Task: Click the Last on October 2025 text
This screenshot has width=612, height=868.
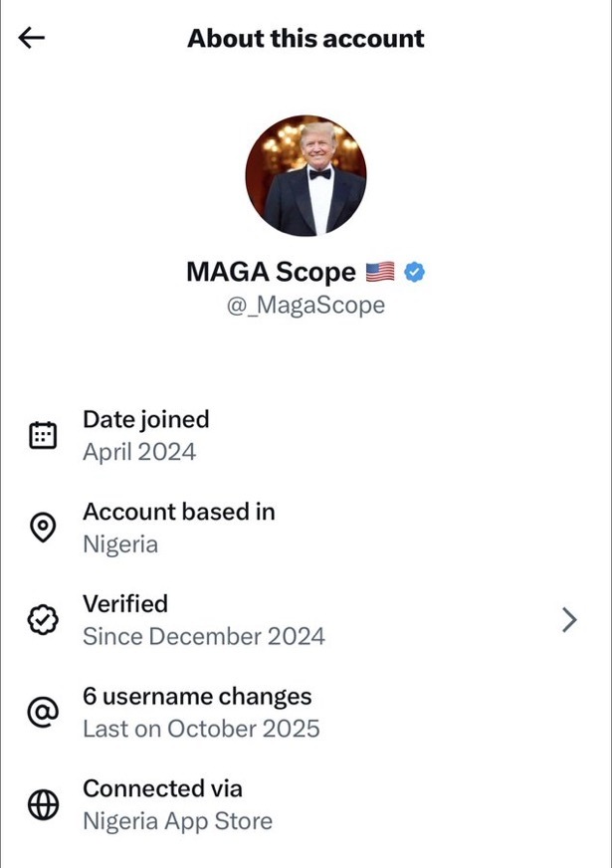Action: click(201, 729)
